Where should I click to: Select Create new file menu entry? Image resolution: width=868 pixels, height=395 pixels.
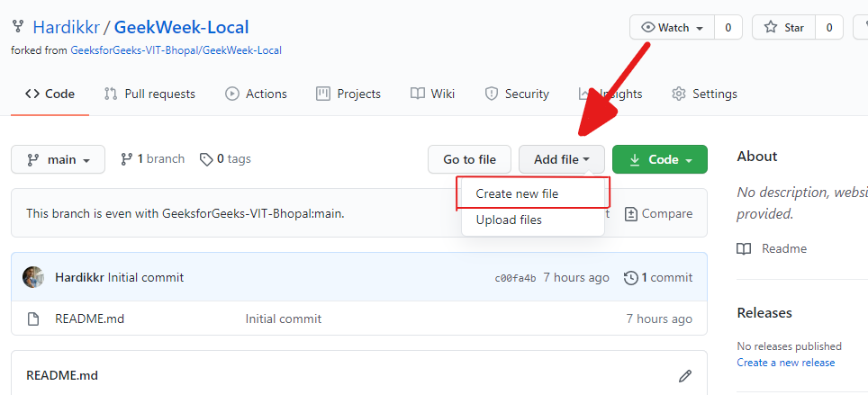(x=532, y=193)
